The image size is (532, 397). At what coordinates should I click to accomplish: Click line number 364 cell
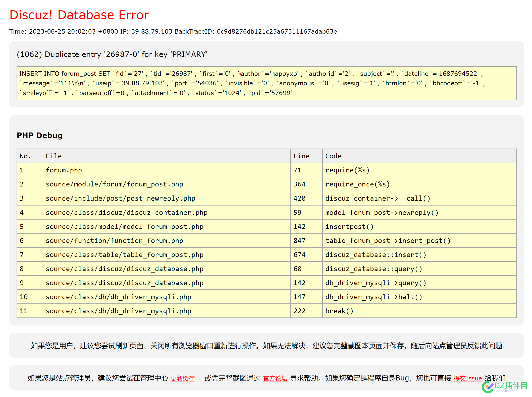coord(306,184)
